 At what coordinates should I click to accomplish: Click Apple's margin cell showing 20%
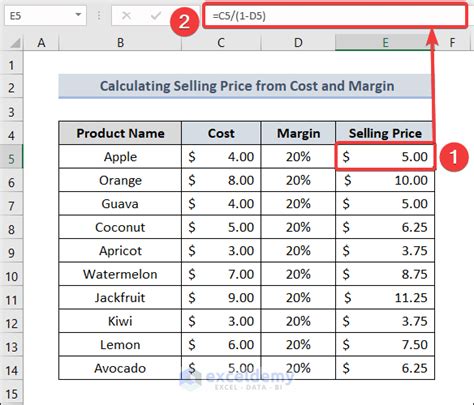click(298, 157)
